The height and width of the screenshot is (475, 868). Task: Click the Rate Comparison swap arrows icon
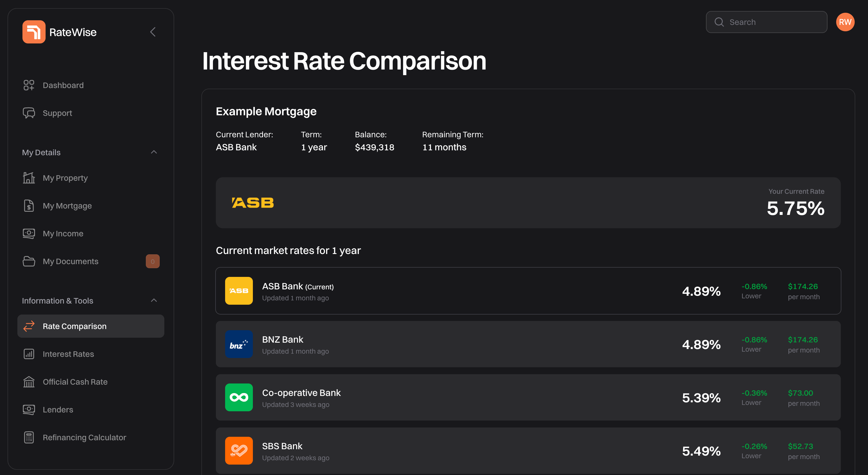[29, 326]
